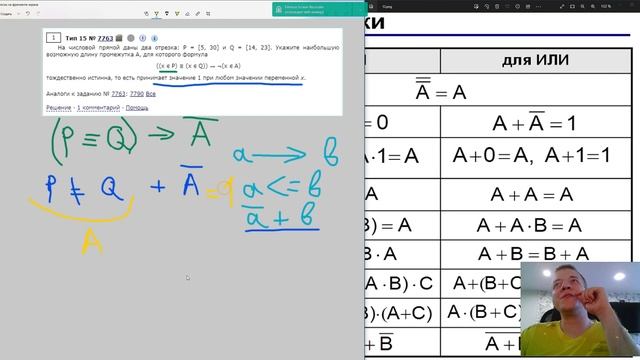Open analog task 7790 link
Image resolution: width=640 pixels, height=360 pixels.
[x=137, y=94]
